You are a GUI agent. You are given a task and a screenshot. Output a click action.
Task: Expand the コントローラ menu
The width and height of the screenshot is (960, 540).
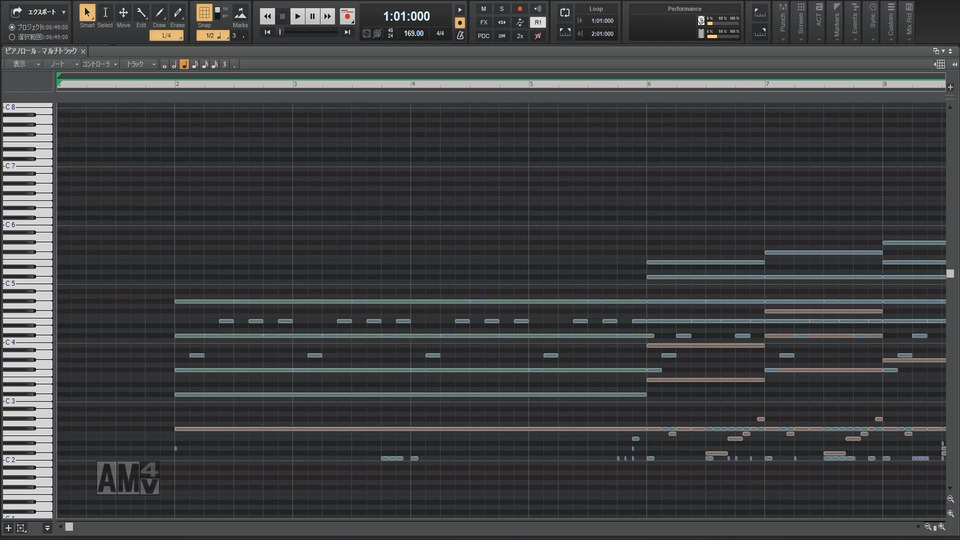coord(98,64)
